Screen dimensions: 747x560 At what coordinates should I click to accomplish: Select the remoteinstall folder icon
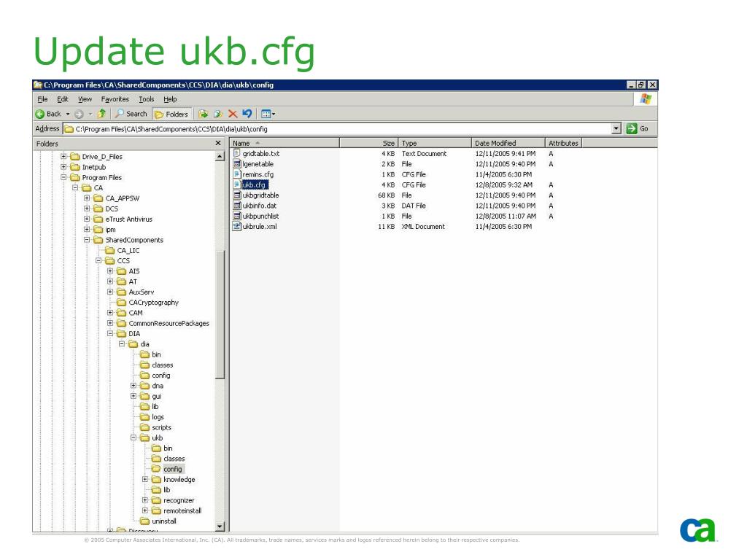[x=156, y=510]
